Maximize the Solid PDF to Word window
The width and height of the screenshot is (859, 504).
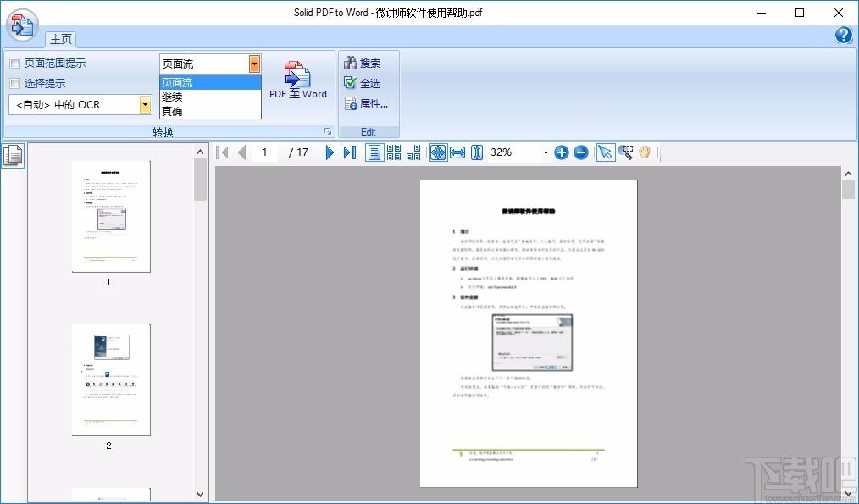(800, 13)
